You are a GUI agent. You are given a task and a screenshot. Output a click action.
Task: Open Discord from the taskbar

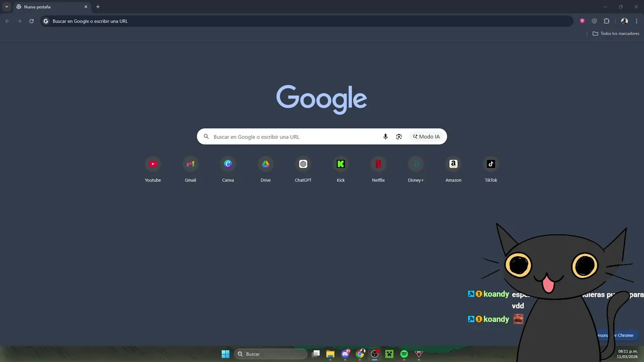(x=345, y=354)
